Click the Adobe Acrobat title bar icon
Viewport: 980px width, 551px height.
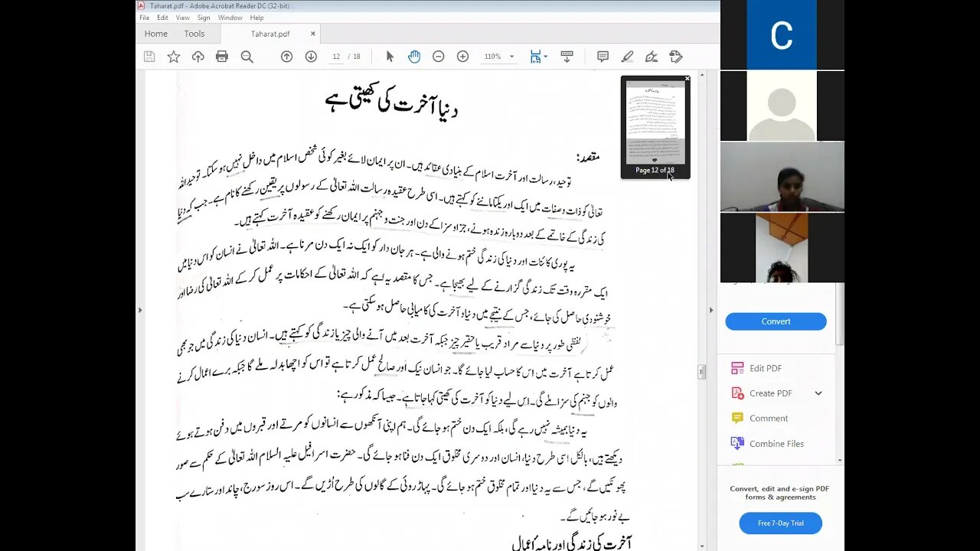point(141,5)
